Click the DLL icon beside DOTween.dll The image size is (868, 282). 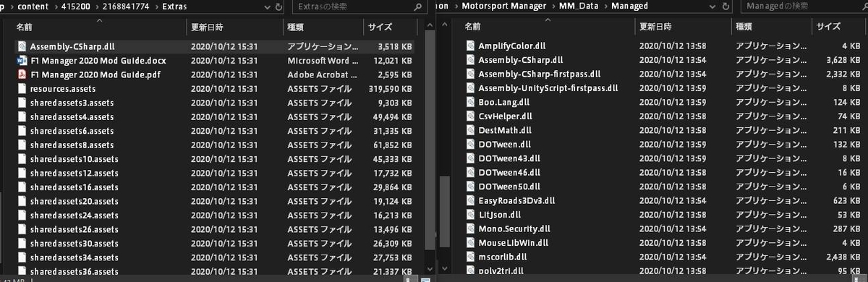(470, 145)
